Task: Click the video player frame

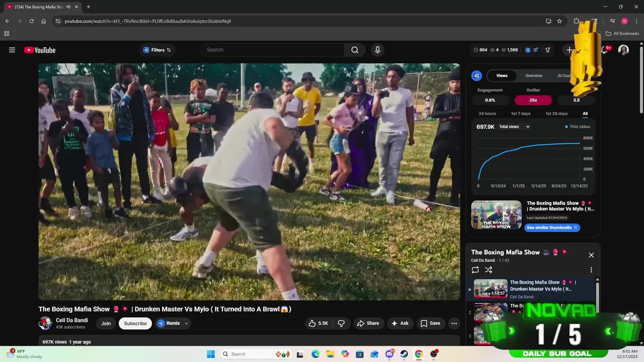Action: (x=249, y=182)
